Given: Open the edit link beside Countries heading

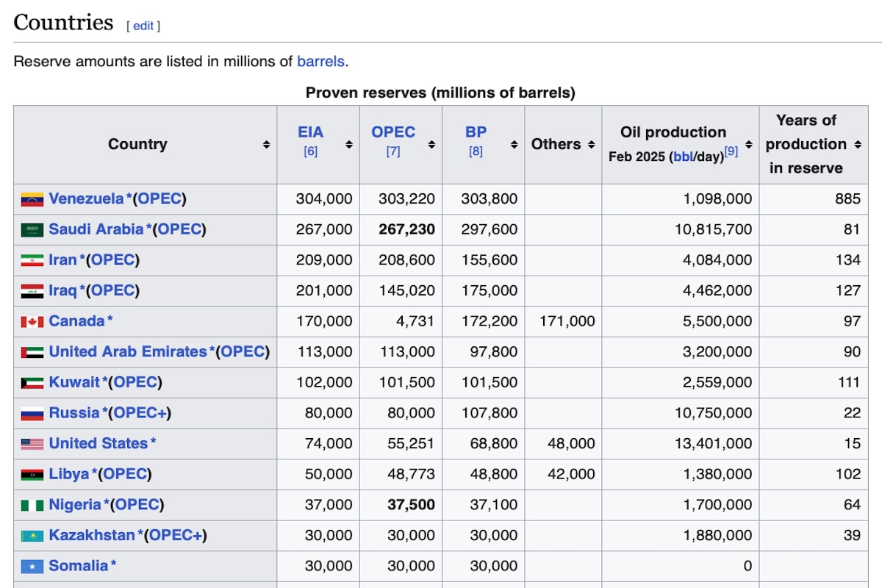Looking at the screenshot, I should [x=143, y=26].
